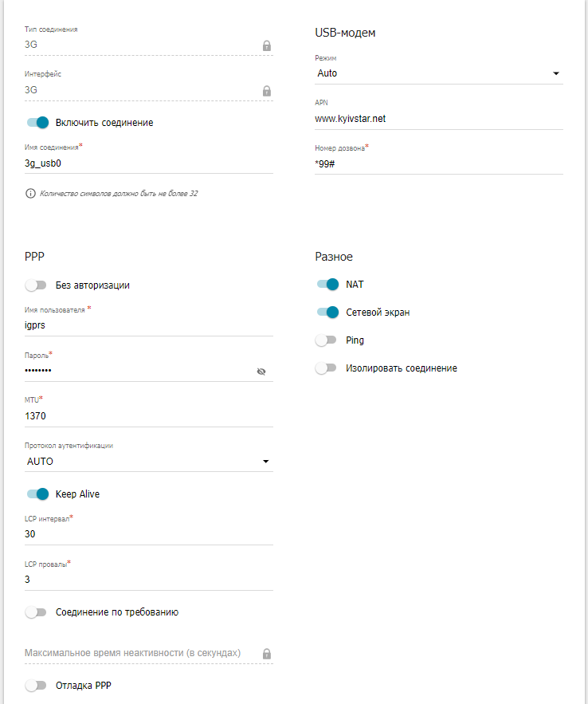Click the username field containing igprs
The image size is (588, 704).
tap(148, 324)
